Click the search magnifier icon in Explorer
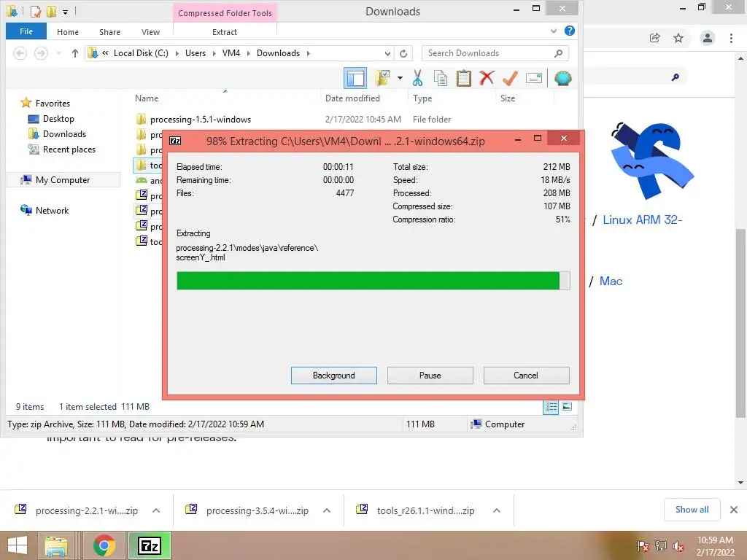The height and width of the screenshot is (560, 747). pos(558,53)
